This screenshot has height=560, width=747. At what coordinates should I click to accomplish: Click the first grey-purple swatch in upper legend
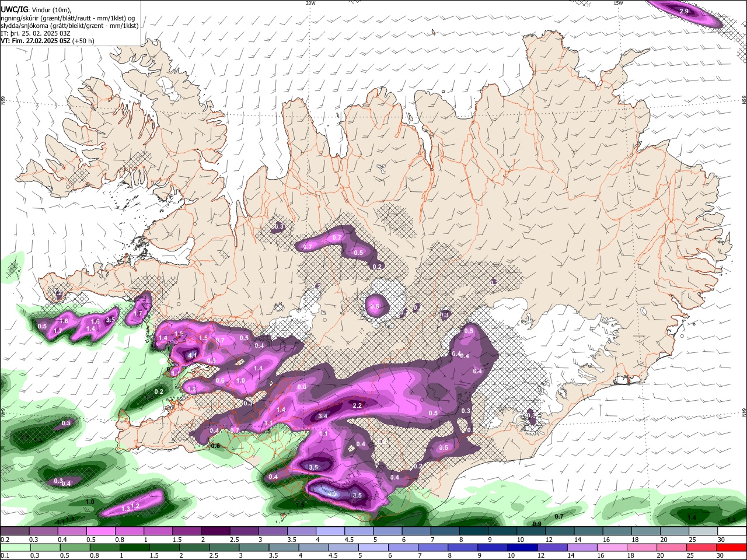pos(15,531)
